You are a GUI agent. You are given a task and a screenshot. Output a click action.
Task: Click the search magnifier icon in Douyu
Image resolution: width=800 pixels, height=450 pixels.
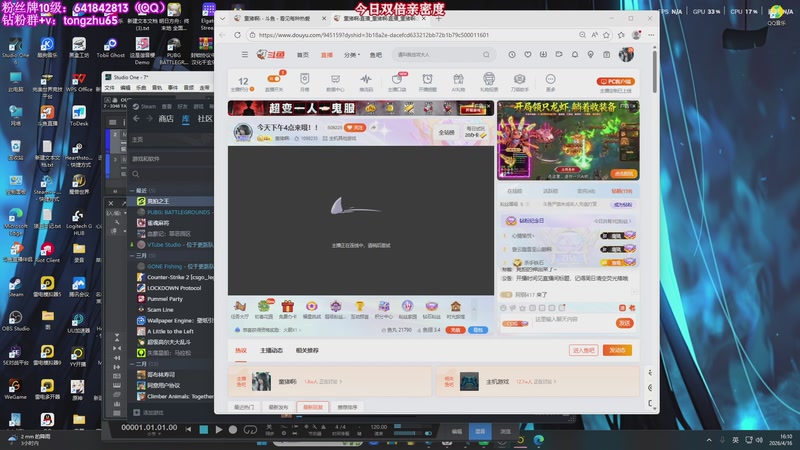486,55
